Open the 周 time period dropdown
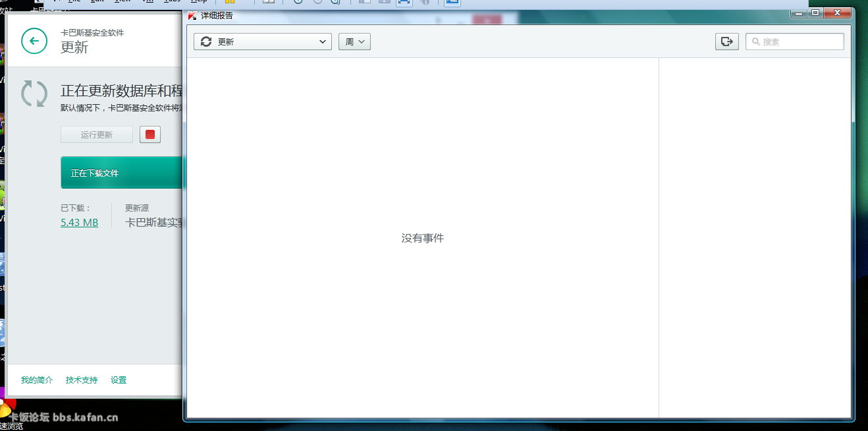This screenshot has width=868, height=431. coord(355,42)
